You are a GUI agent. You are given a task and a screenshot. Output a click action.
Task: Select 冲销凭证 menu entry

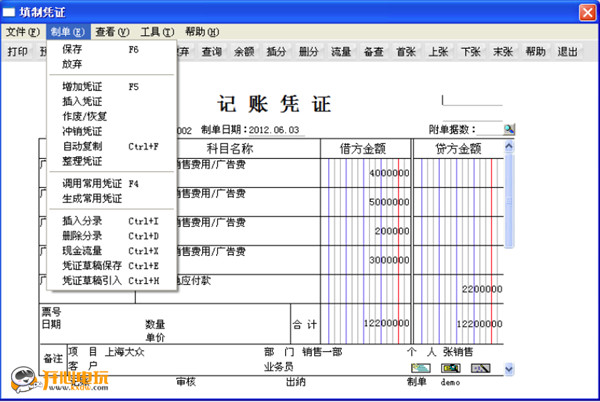coord(111,131)
